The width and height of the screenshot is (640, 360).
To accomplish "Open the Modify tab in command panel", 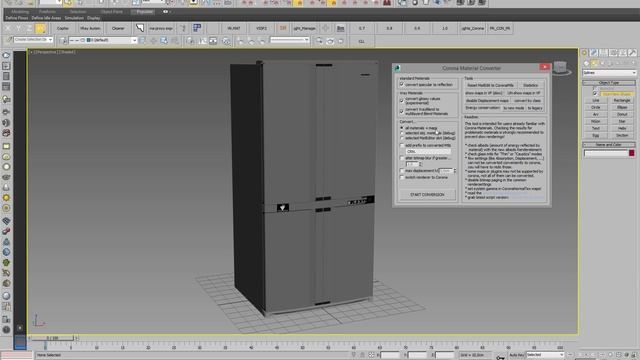I will [x=594, y=53].
